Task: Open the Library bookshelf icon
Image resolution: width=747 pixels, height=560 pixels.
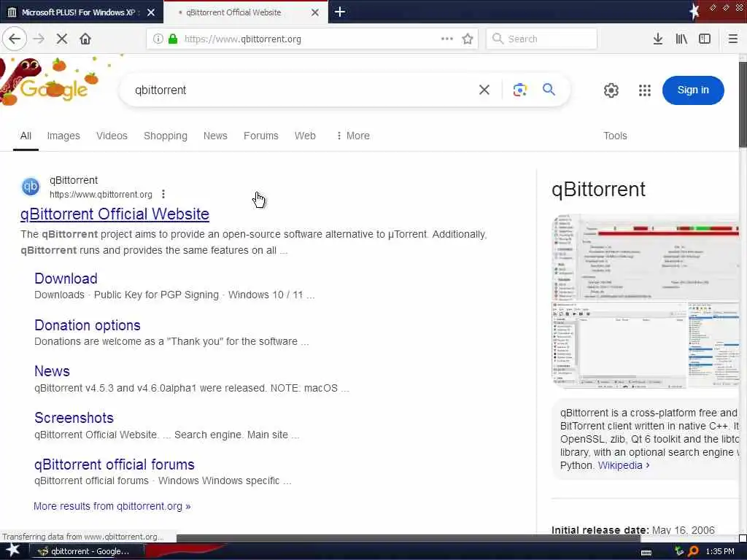Action: pos(681,39)
